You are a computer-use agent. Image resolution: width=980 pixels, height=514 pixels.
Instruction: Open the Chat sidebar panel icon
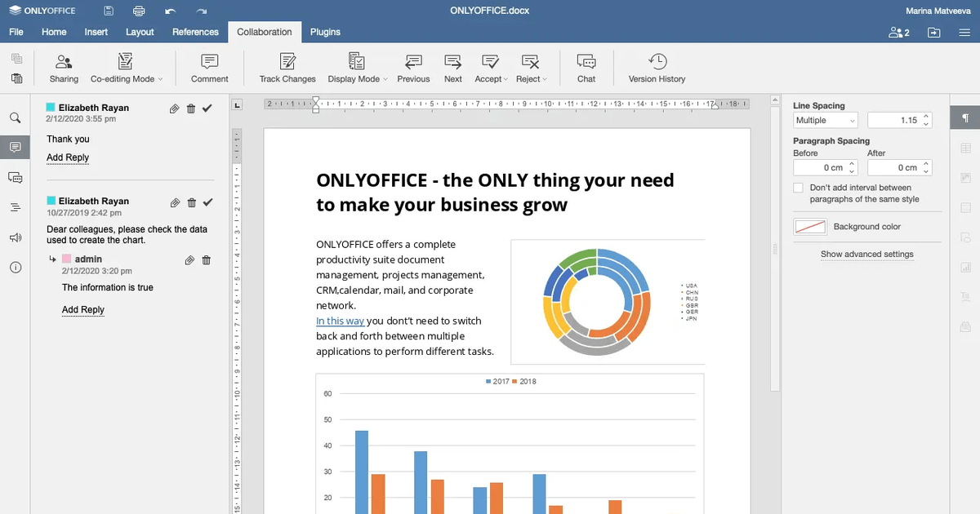(x=15, y=178)
